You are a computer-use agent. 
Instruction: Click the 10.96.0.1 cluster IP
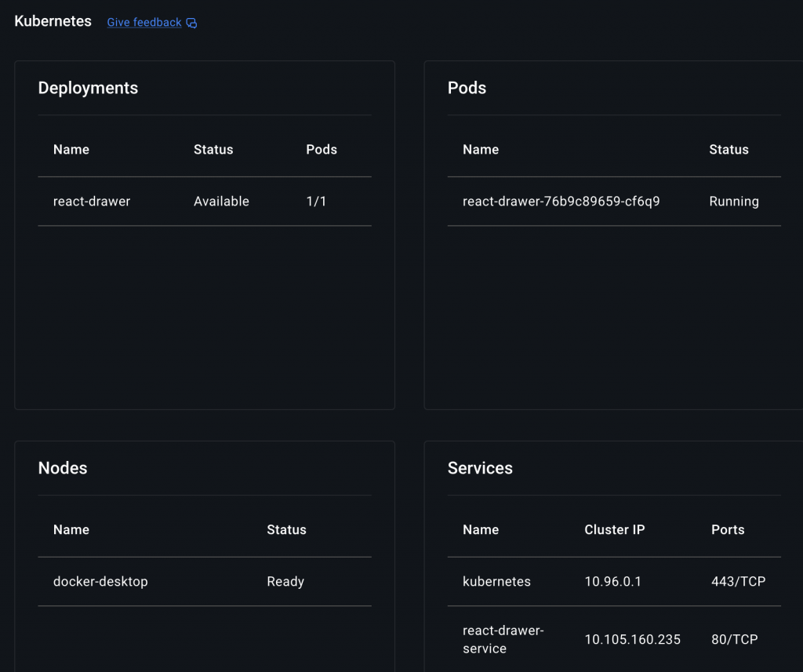pyautogui.click(x=612, y=582)
